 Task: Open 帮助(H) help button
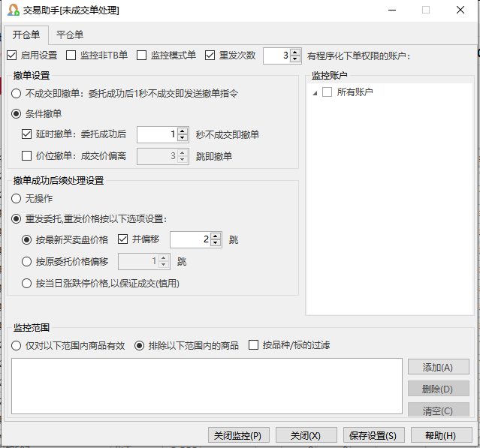(442, 434)
